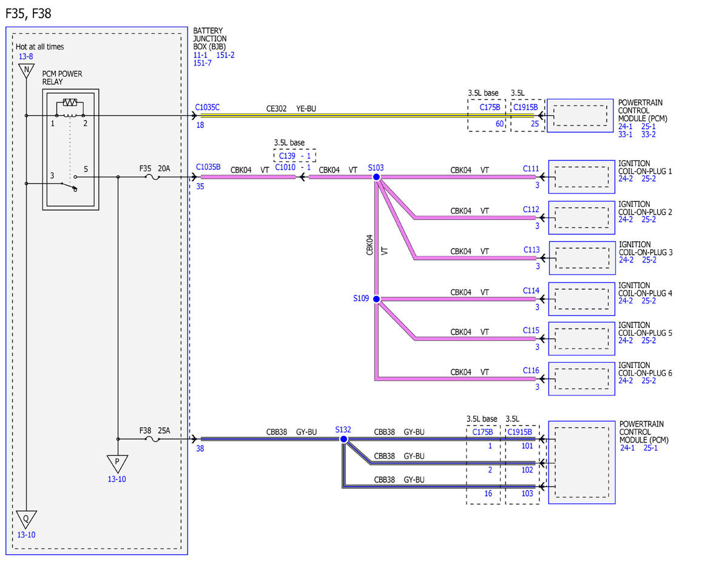Open the 11-1 Battery Junction Box link

(x=200, y=55)
